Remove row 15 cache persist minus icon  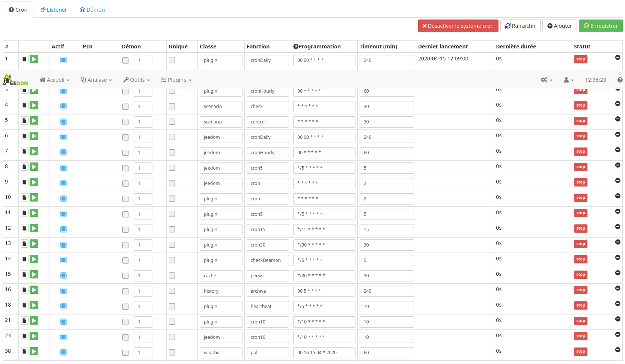point(617,273)
